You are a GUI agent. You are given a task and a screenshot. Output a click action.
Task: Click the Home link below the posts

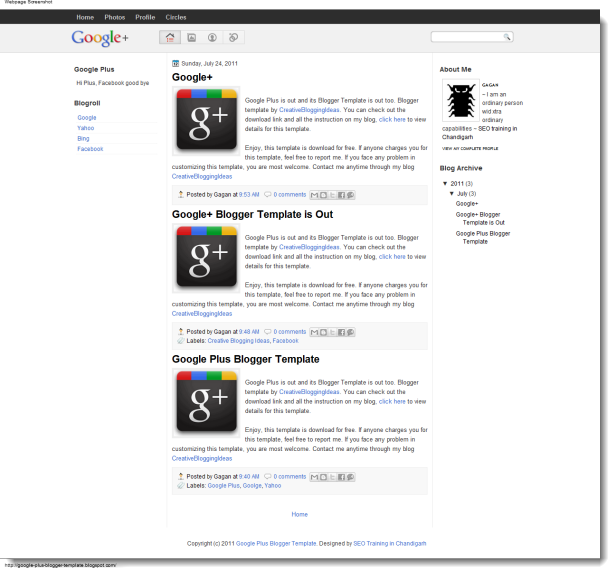coord(300,514)
